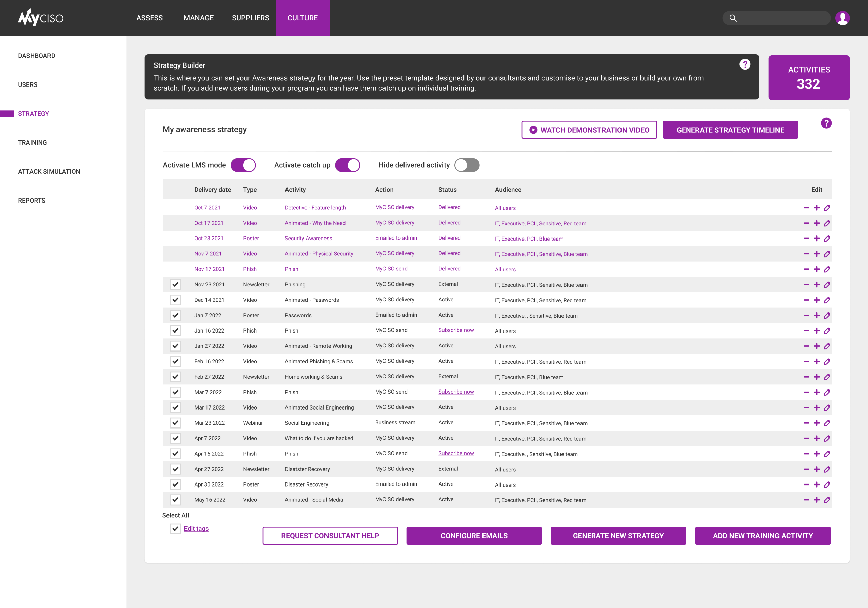Edit the May 16 2022 Social Media pencil icon
This screenshot has width=868, height=608.
point(827,500)
